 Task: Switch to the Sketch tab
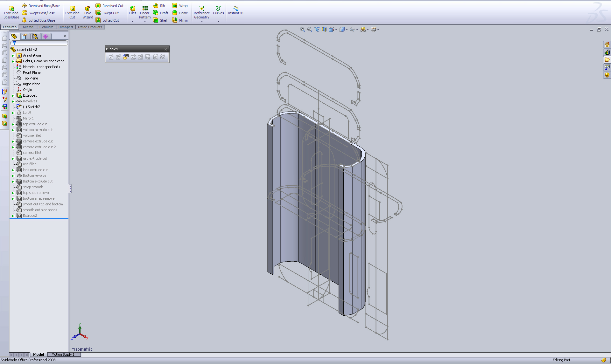[28, 27]
